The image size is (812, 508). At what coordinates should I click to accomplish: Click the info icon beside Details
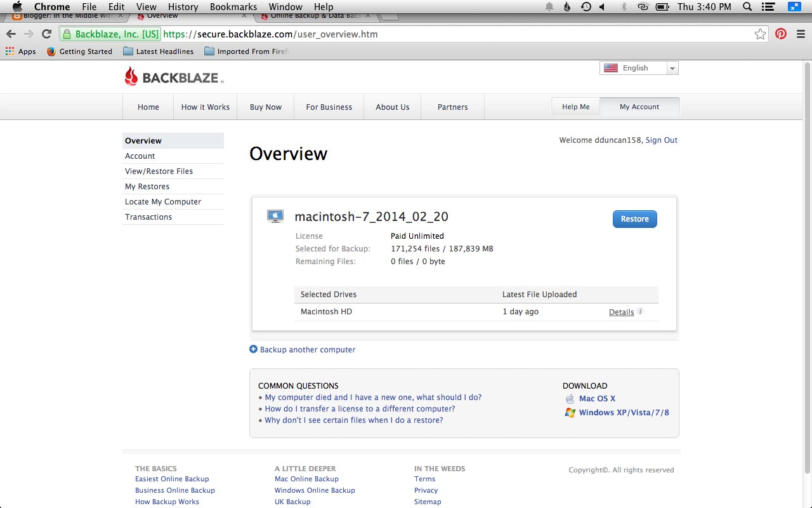[x=641, y=312]
